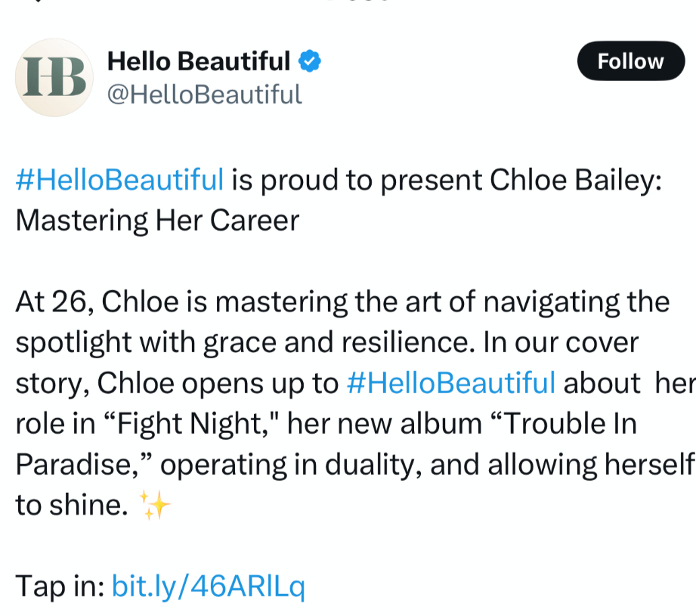Open the HB profile avatar
Screen dimensions: 696x616
tap(54, 78)
